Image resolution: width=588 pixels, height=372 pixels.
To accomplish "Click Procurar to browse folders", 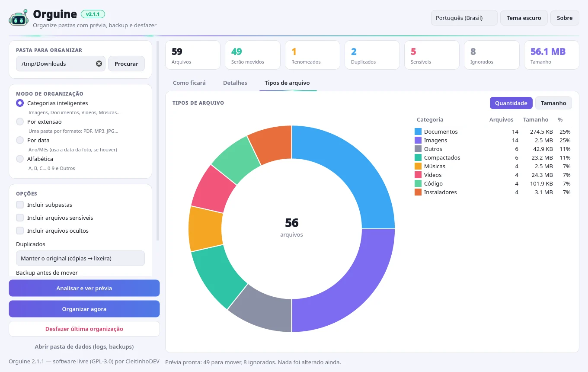I will pos(126,64).
